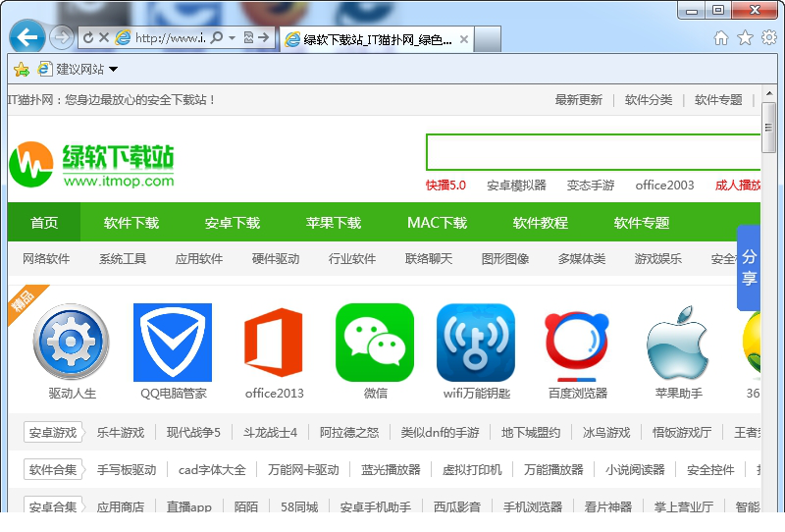Click the 斗龙战士4 link

(271, 432)
